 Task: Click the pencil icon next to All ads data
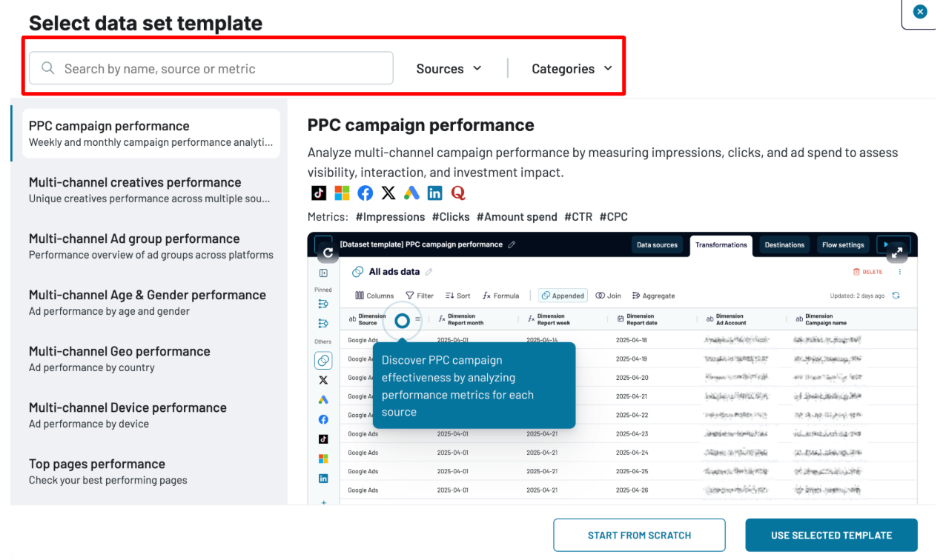tap(429, 272)
